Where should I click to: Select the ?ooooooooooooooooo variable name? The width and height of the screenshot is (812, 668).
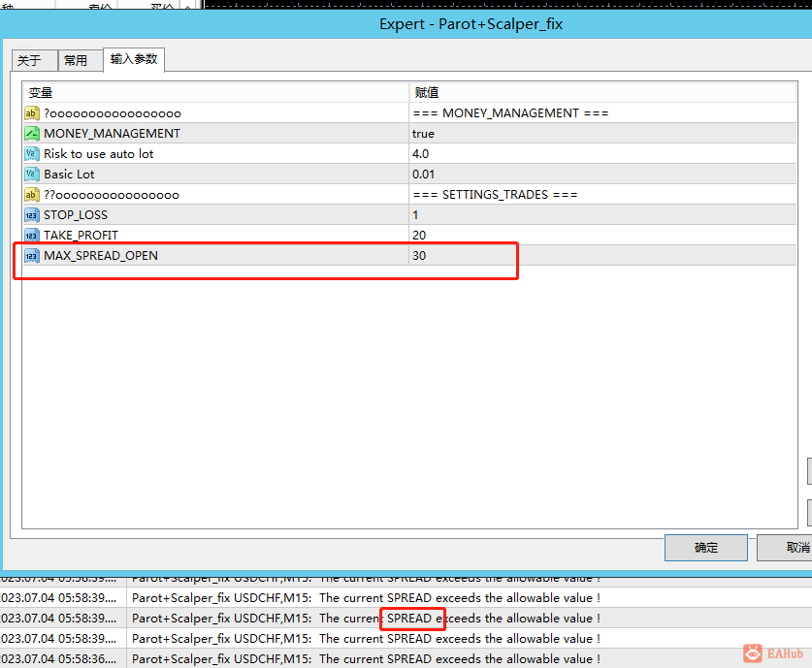click(x=113, y=113)
